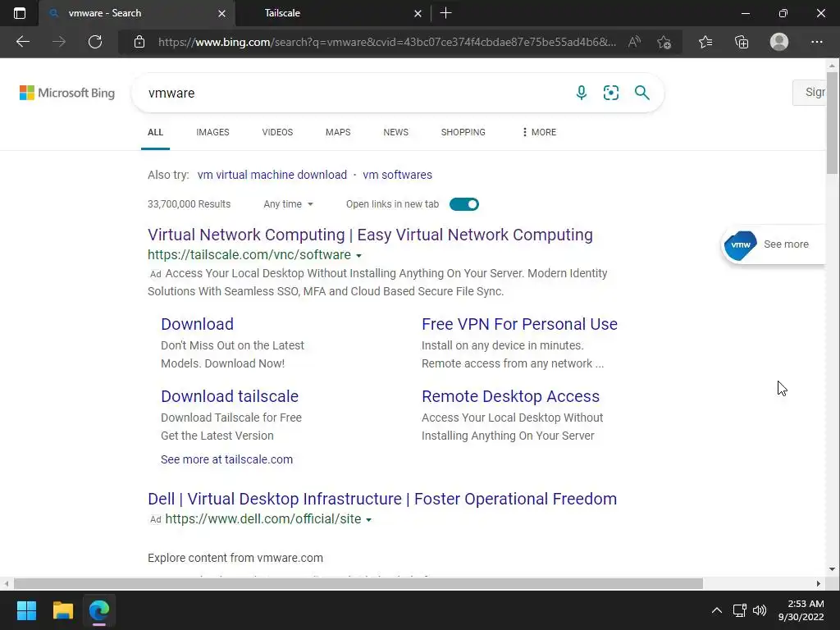Viewport: 840px width, 630px height.
Task: Expand the Any time filter dropdown
Action: pos(288,204)
